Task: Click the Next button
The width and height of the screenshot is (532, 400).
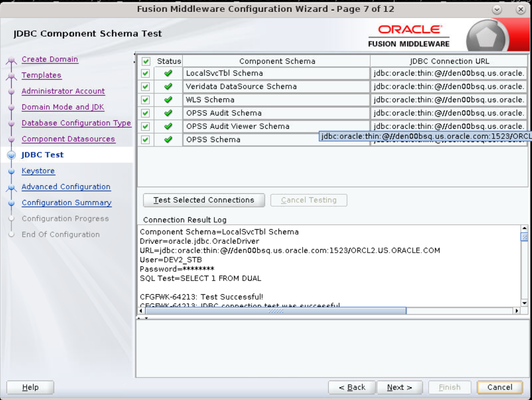Action: 399,387
